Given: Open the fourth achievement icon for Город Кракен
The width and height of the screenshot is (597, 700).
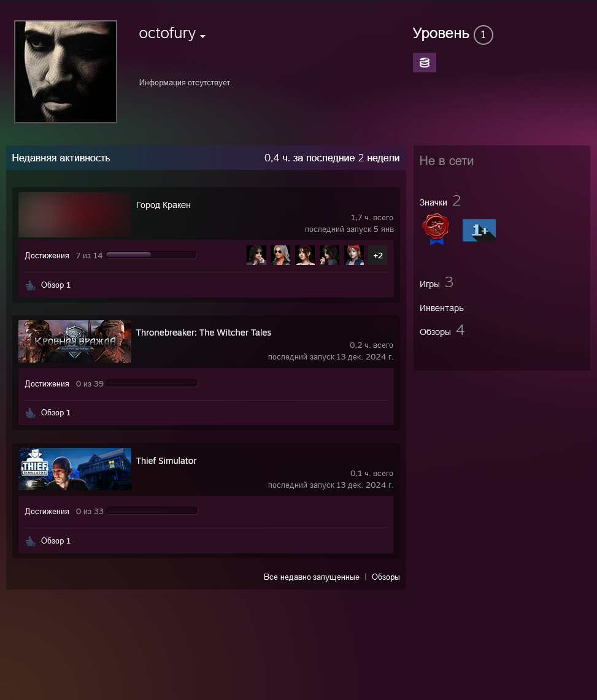Looking at the screenshot, I should click(329, 255).
